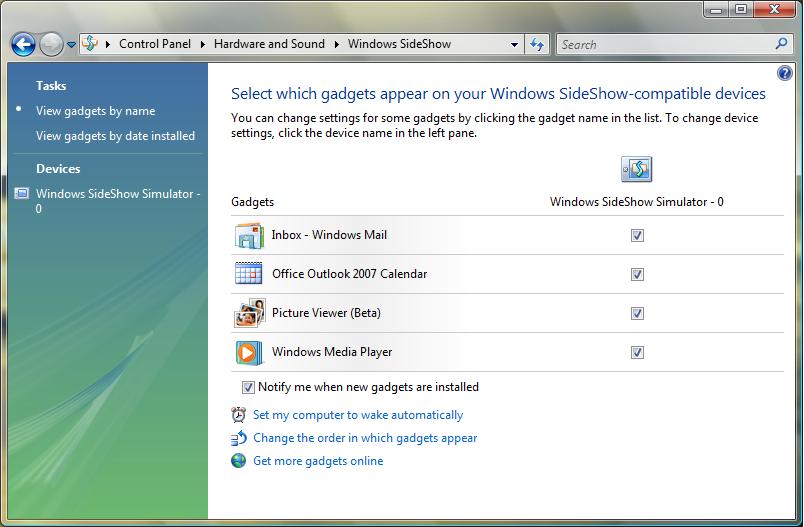The height and width of the screenshot is (527, 804).
Task: Expand arrow after Control Panel breadcrumb
Action: (203, 45)
